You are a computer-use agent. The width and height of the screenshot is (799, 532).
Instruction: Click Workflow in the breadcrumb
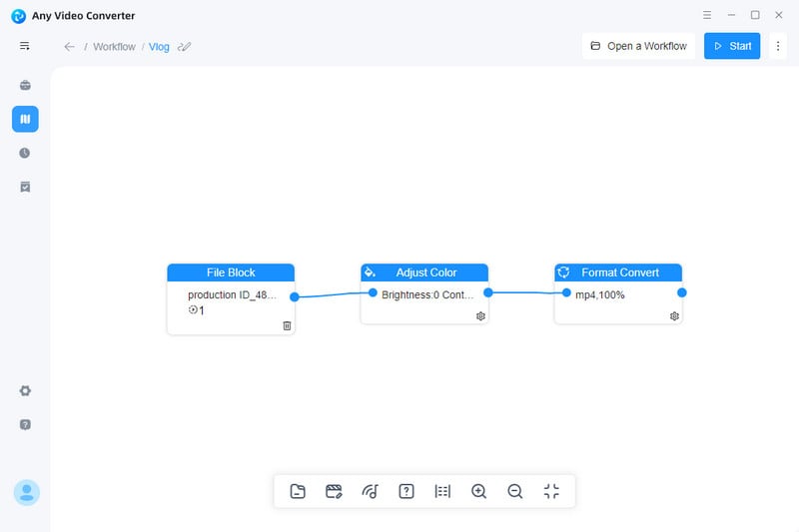(114, 47)
